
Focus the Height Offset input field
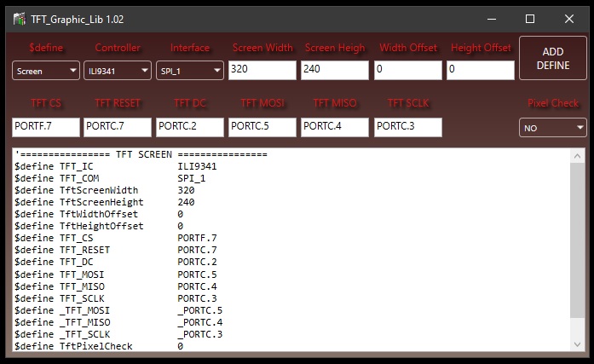point(480,71)
